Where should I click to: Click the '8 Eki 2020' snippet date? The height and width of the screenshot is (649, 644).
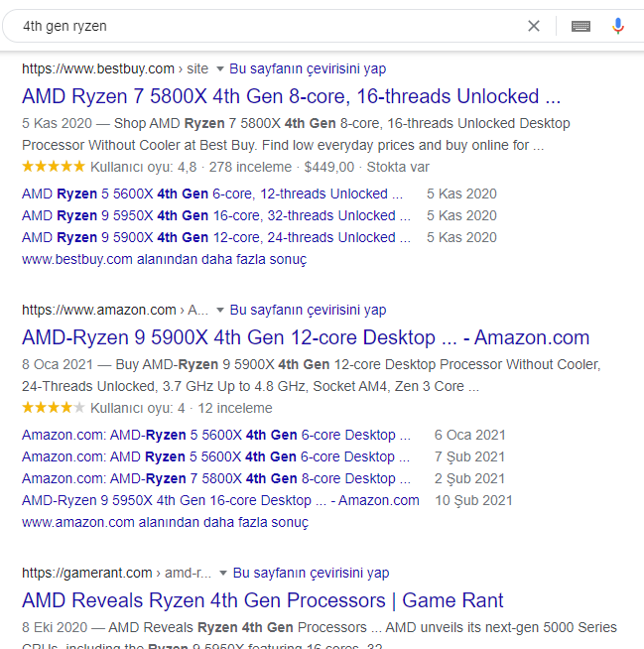point(55,627)
